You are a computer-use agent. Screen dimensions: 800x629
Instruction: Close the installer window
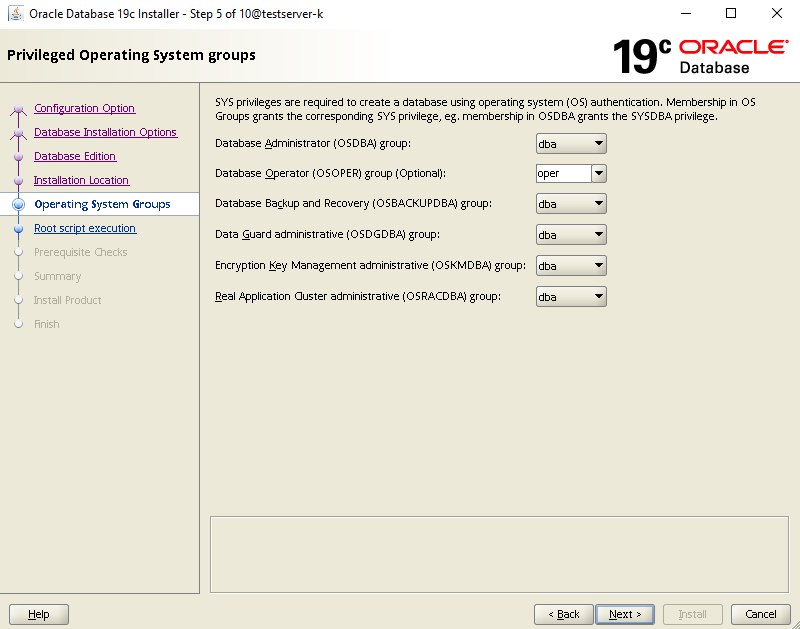pyautogui.click(x=777, y=13)
